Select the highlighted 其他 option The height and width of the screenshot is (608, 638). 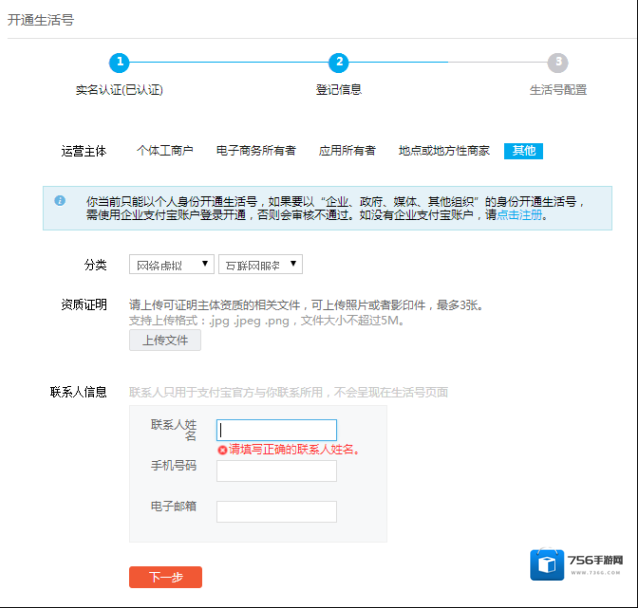523,151
